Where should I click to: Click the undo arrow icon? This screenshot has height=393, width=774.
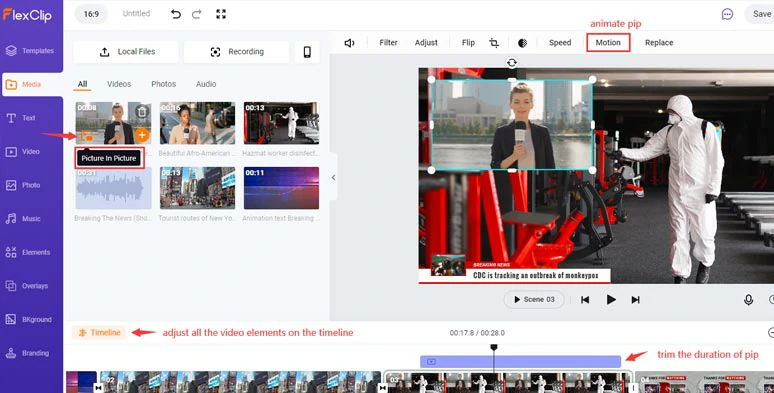(x=176, y=14)
